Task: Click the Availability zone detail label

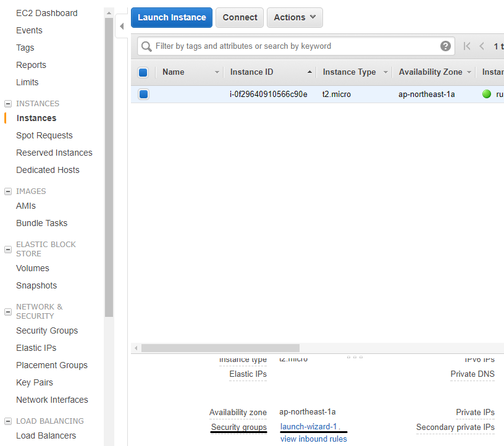Action: (238, 412)
